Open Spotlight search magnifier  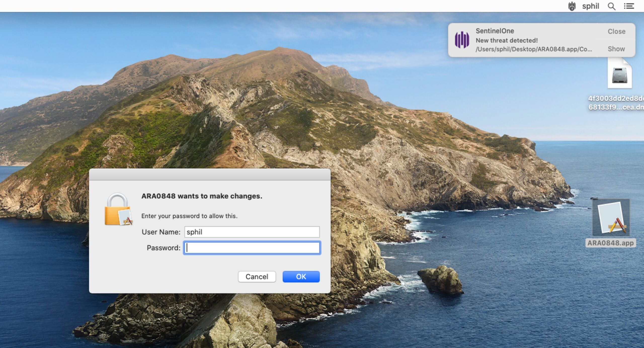pyautogui.click(x=612, y=6)
